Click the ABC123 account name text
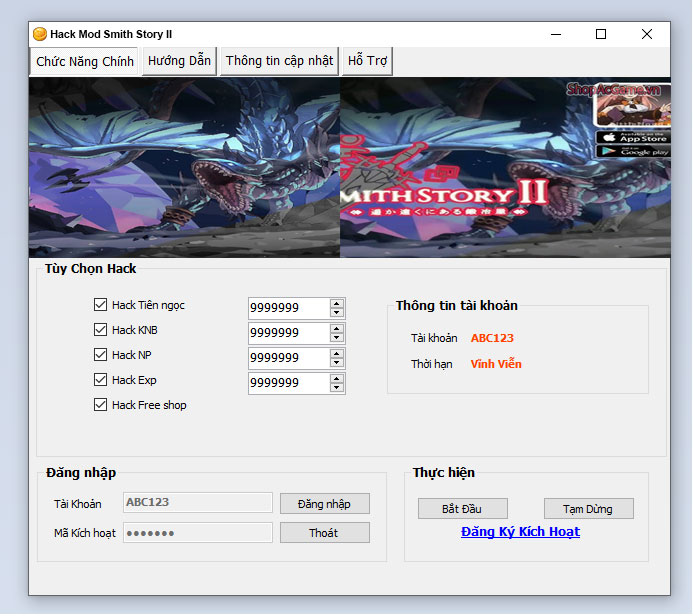Screen dimensions: 693x616 coord(492,338)
